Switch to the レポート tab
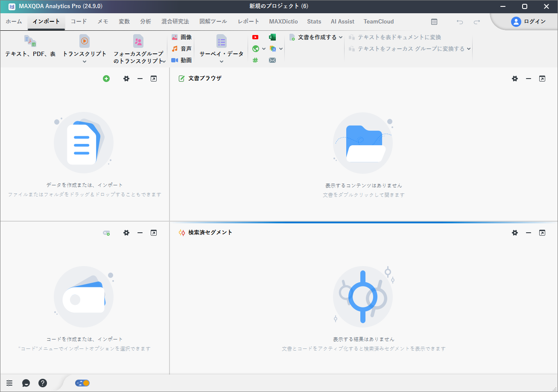 pos(248,21)
